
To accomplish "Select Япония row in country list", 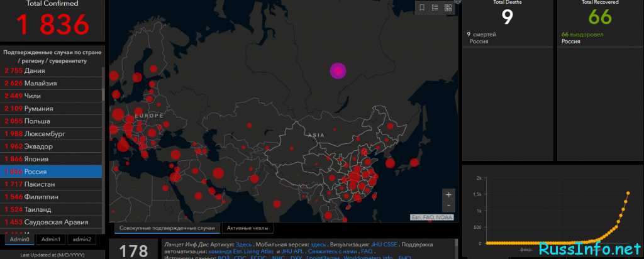I will [51, 159].
